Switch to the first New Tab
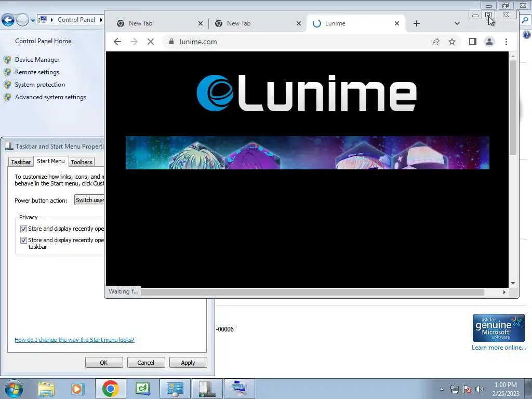 coord(156,23)
